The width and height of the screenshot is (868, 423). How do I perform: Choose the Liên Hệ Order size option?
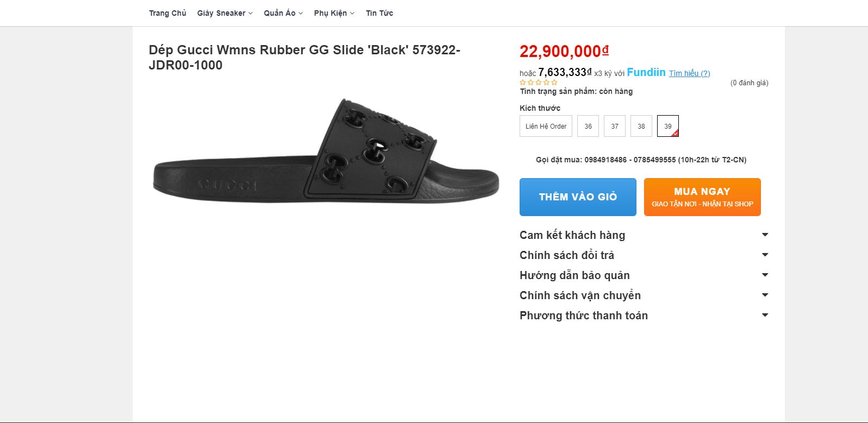coord(546,126)
